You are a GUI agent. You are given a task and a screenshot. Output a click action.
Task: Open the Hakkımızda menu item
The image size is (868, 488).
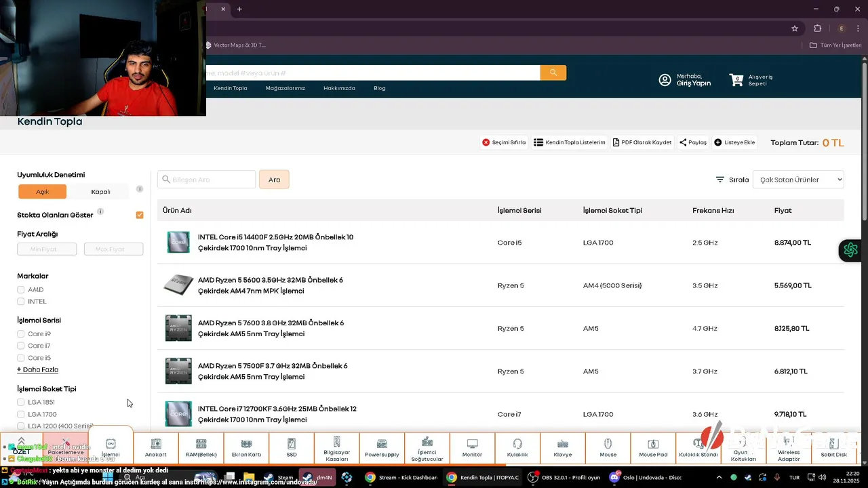[x=339, y=88]
